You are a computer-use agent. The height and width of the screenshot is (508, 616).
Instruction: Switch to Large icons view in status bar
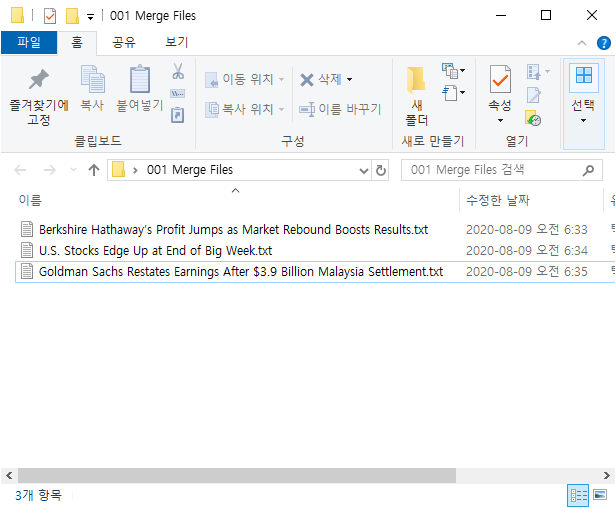(600, 495)
